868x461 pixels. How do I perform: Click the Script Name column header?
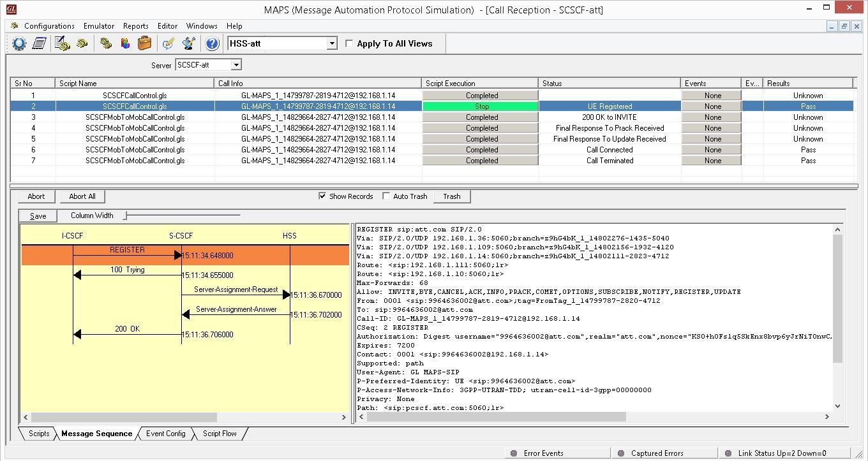coord(135,83)
